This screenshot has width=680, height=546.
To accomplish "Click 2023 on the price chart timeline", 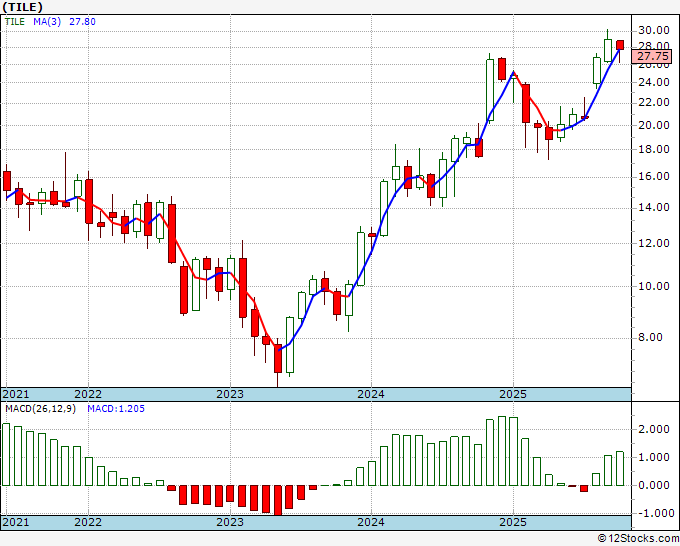I will (x=230, y=394).
